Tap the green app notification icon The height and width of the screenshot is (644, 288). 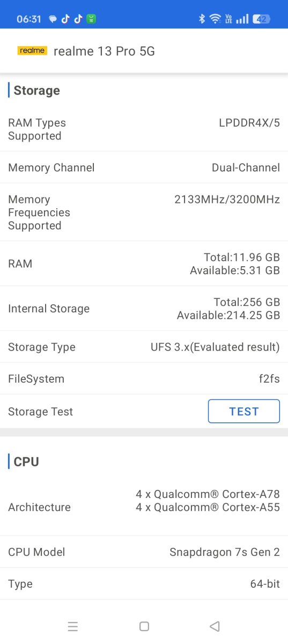[x=91, y=19]
